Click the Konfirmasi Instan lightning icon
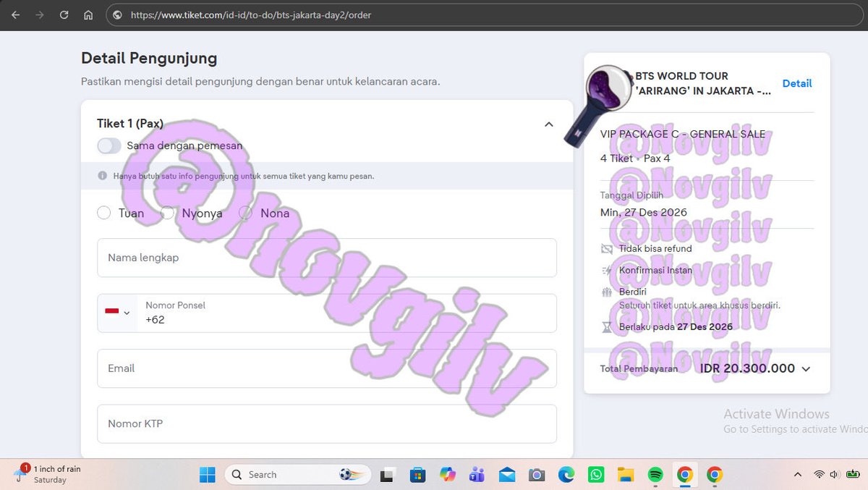The width and height of the screenshot is (868, 490). (607, 271)
